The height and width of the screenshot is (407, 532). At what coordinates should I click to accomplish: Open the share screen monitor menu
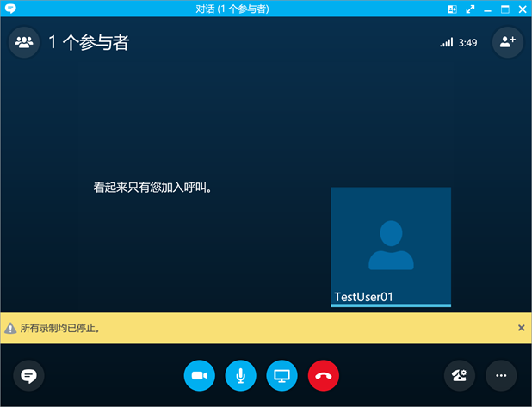click(282, 375)
